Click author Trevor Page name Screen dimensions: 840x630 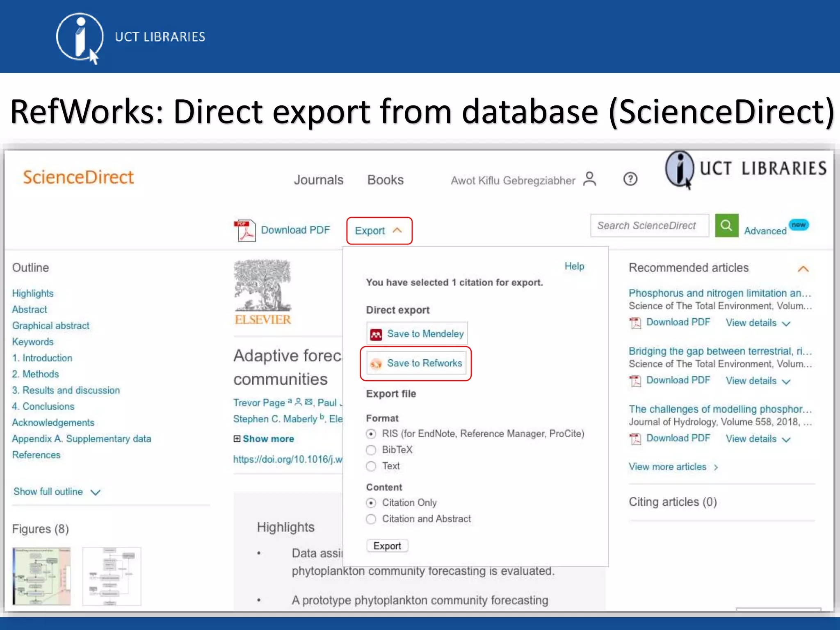click(259, 403)
